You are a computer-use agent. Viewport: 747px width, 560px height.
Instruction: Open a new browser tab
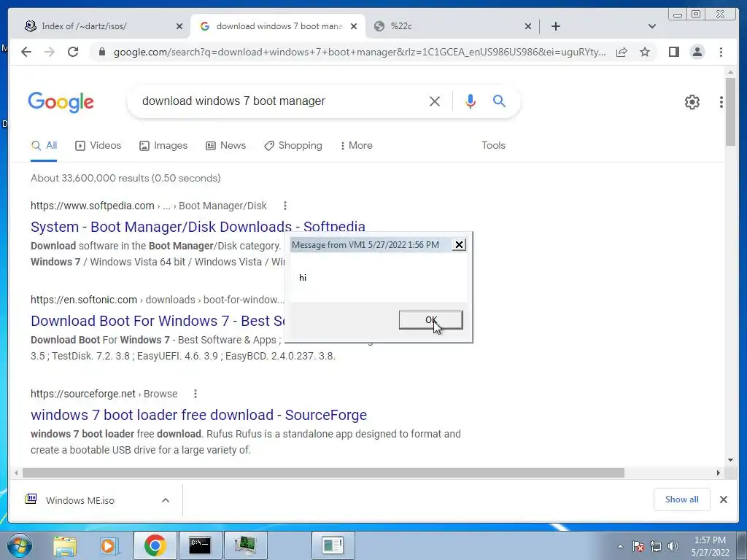tap(555, 26)
